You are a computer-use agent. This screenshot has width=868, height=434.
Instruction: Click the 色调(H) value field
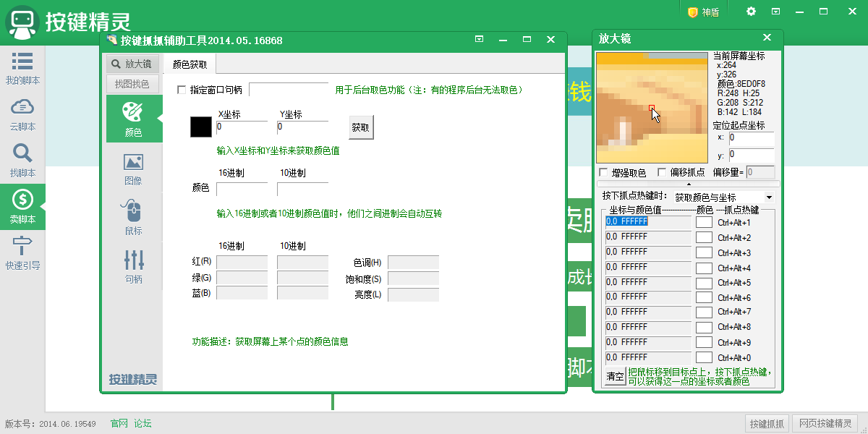point(413,262)
